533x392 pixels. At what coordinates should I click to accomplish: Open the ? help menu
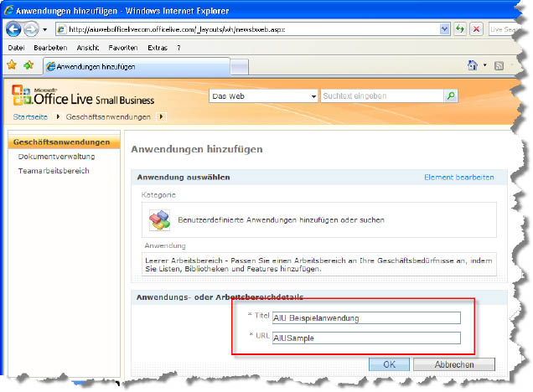(179, 48)
